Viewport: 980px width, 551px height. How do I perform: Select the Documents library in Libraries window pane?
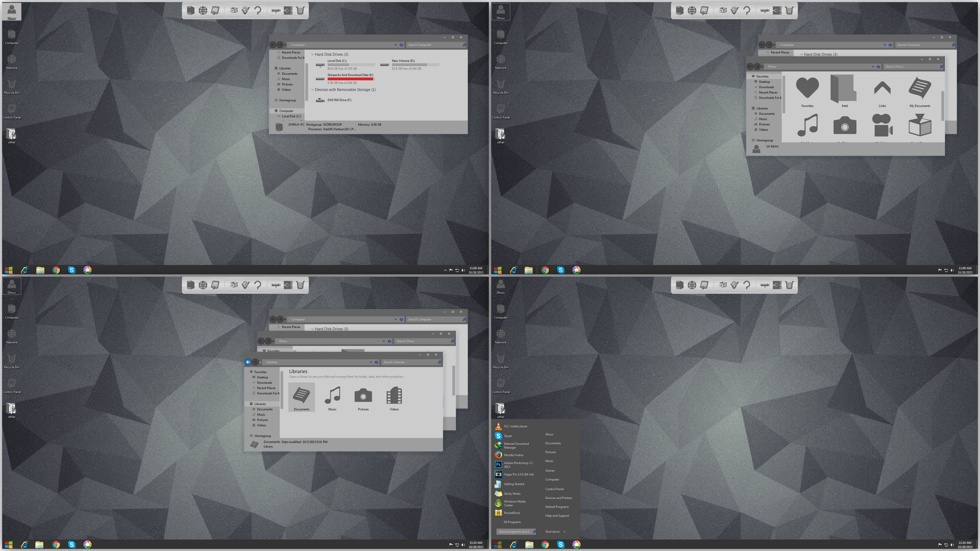pyautogui.click(x=301, y=397)
